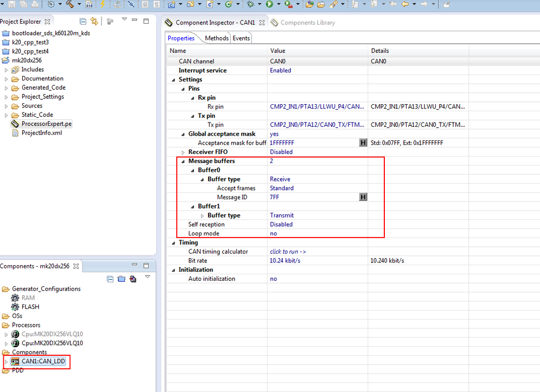Click the yellow lightning bolt Flash icon
Image resolution: width=540 pixels, height=392 pixels.
pos(102,4)
